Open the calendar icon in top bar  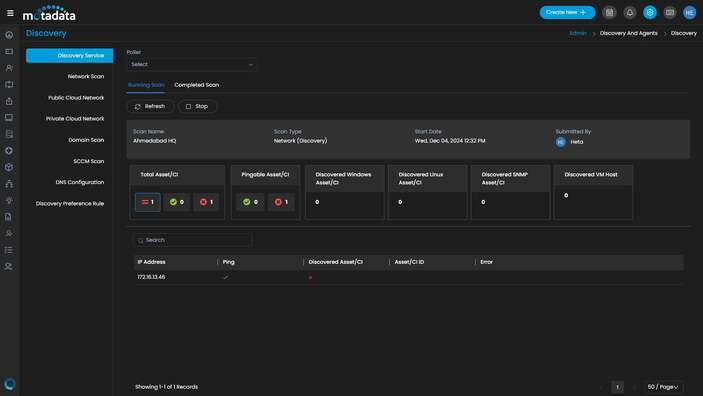coord(609,13)
